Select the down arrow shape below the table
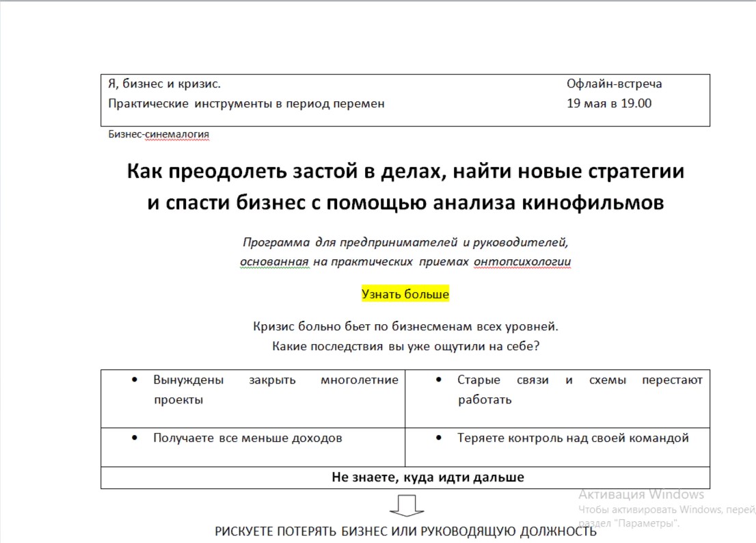The height and width of the screenshot is (543, 756). click(407, 505)
